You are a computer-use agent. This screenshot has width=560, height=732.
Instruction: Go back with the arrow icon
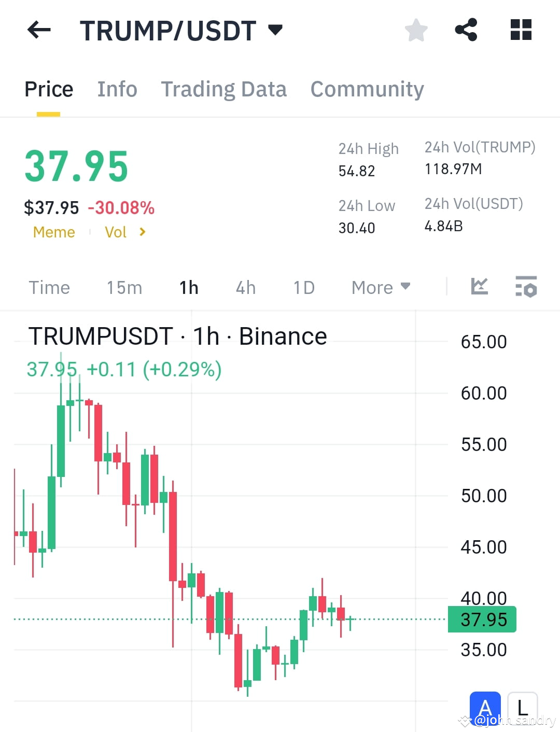[38, 30]
